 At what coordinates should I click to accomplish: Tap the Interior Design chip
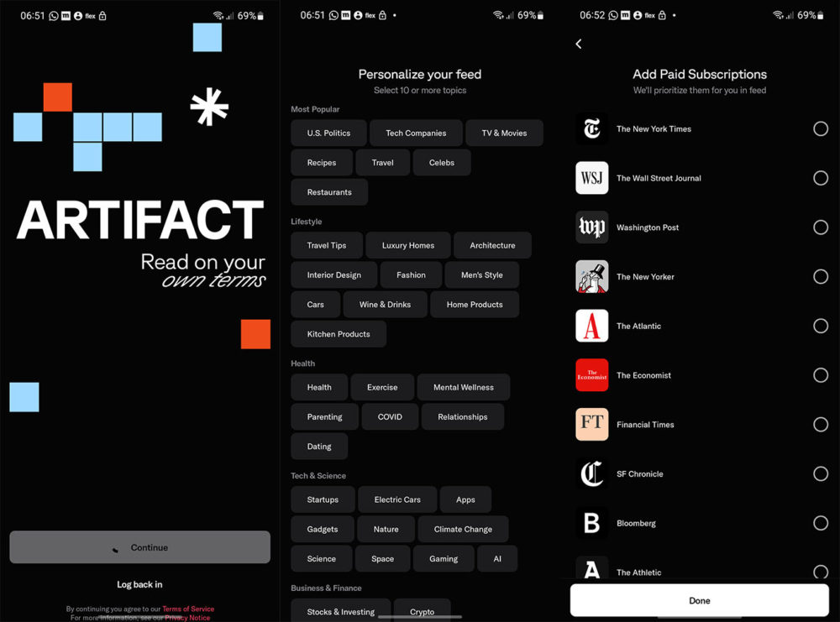pyautogui.click(x=333, y=275)
